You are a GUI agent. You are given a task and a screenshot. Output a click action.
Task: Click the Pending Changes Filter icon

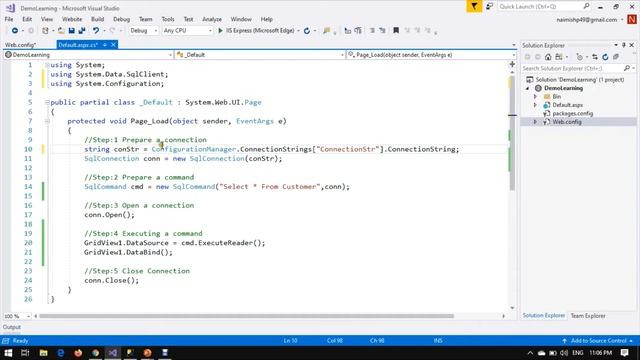tap(580, 57)
